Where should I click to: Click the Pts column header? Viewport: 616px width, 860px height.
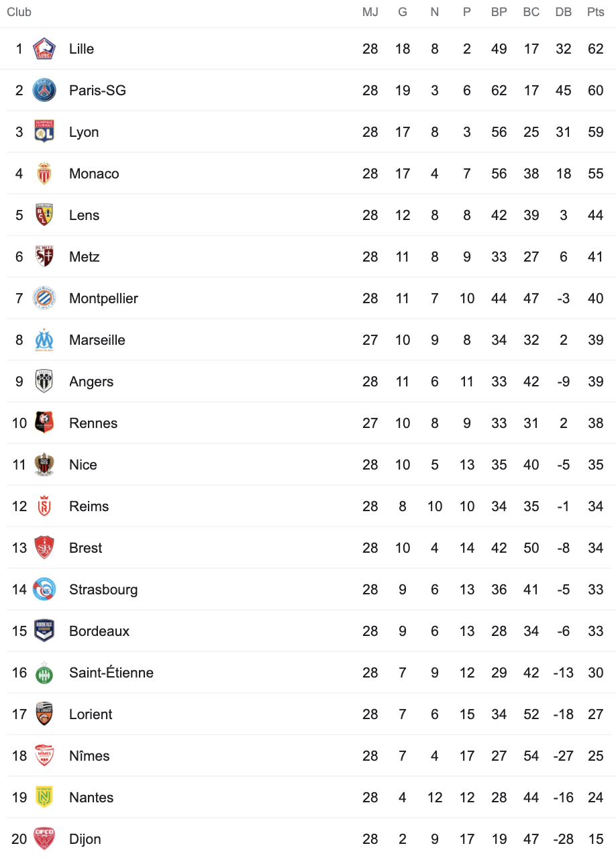(596, 12)
